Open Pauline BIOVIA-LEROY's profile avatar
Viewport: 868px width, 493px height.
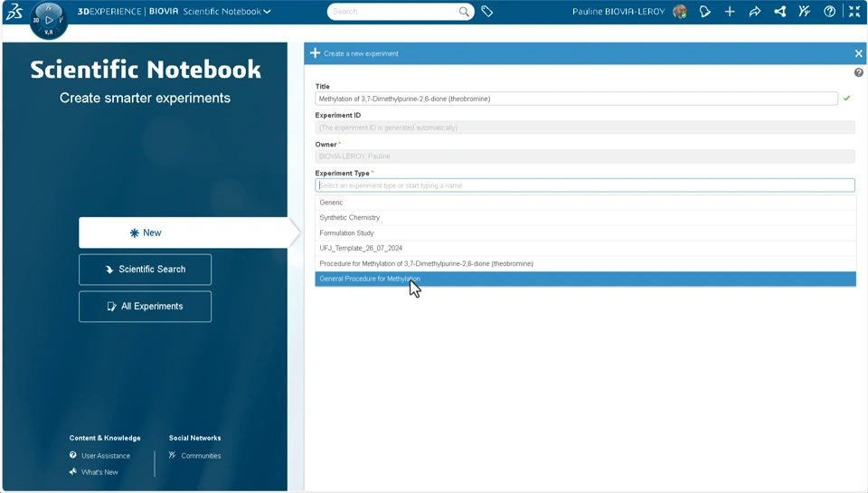tap(680, 11)
